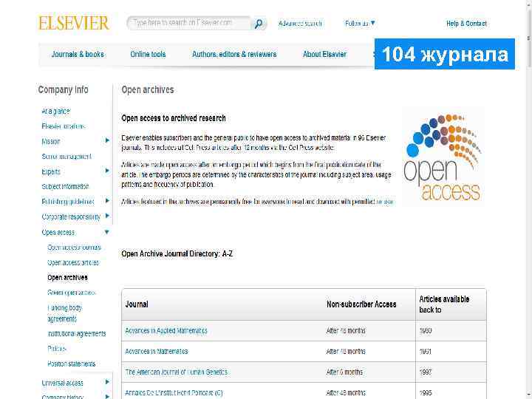Open Advances in Mathematics journal link
The height and width of the screenshot is (399, 532).
tap(157, 351)
